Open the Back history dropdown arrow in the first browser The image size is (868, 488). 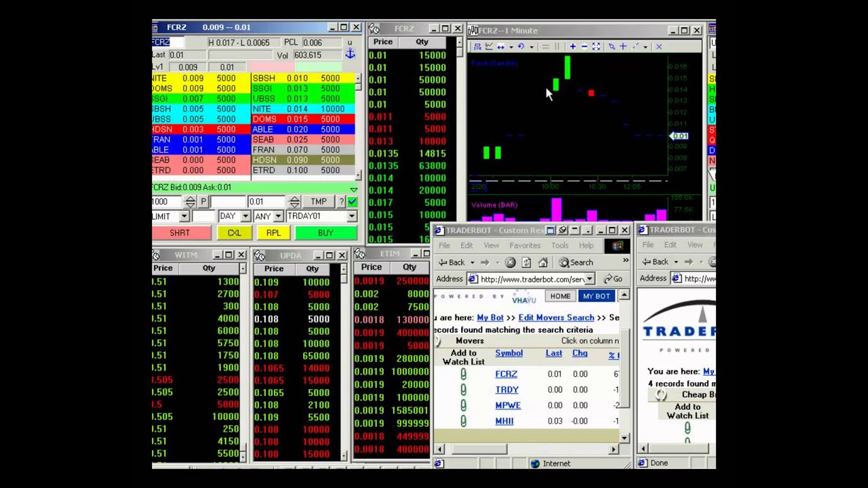471,262
